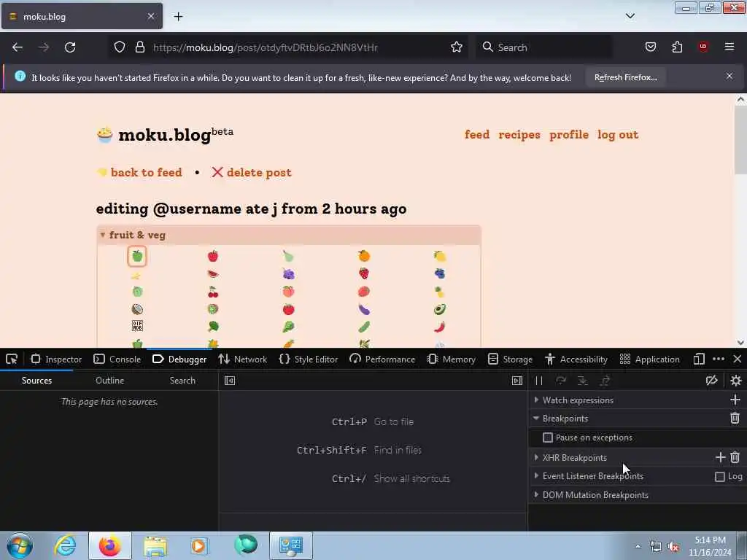Open Internet Explorer from the taskbar

[65, 545]
